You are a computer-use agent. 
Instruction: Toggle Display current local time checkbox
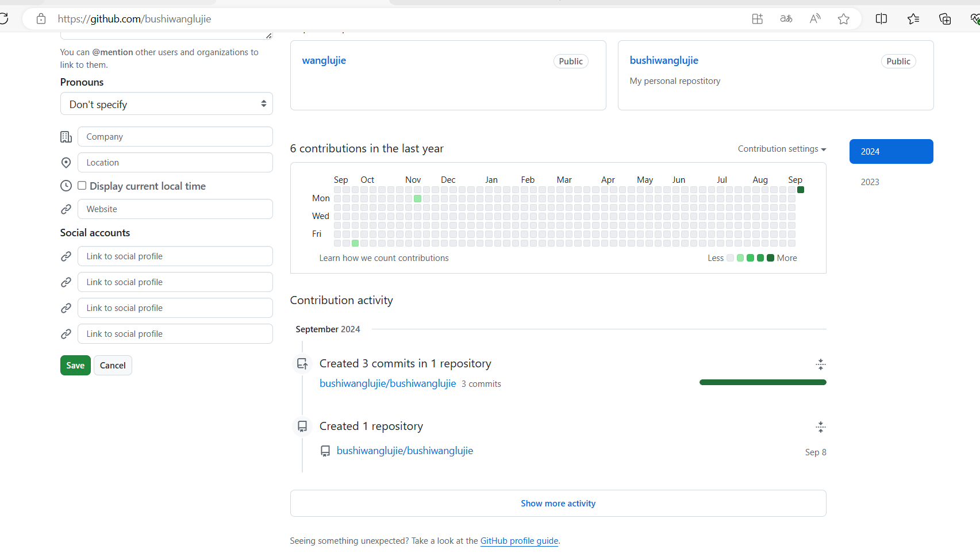82,186
